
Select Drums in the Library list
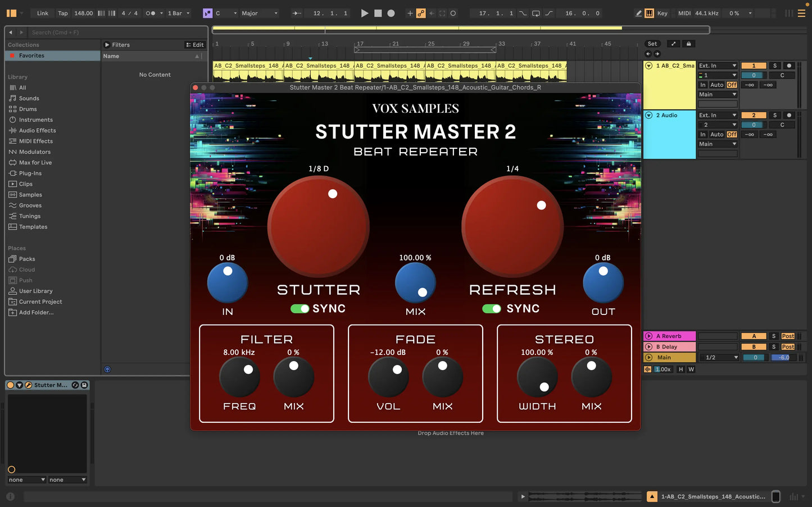(28, 109)
